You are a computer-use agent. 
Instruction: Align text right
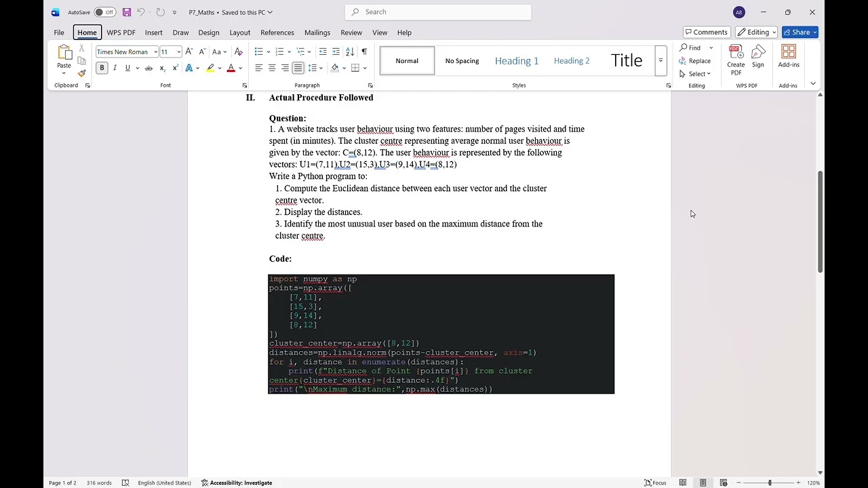pos(285,68)
